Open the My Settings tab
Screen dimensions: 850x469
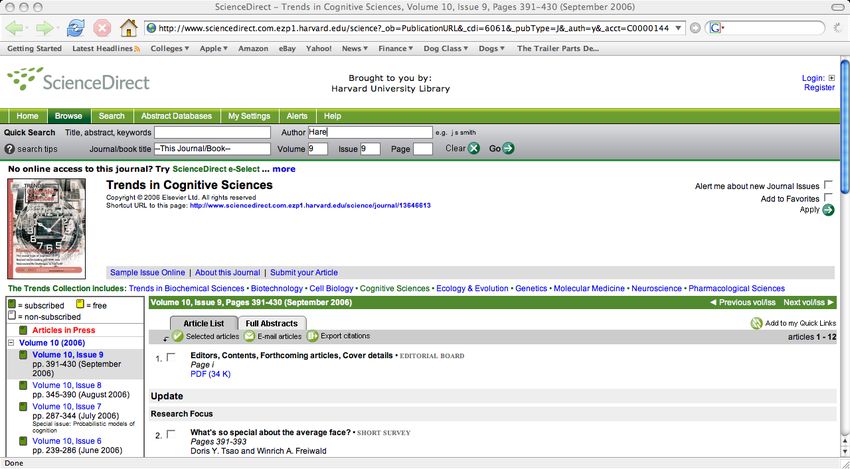click(249, 116)
